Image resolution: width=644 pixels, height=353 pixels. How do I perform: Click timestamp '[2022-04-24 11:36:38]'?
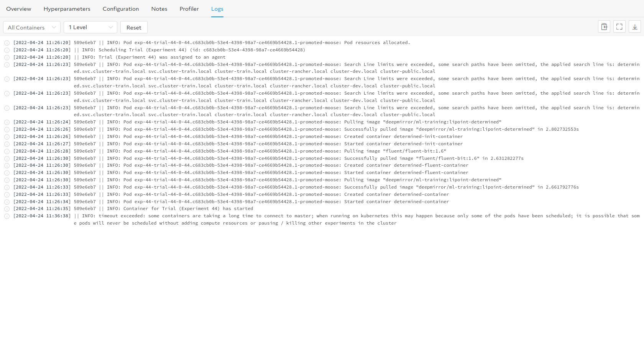point(42,216)
